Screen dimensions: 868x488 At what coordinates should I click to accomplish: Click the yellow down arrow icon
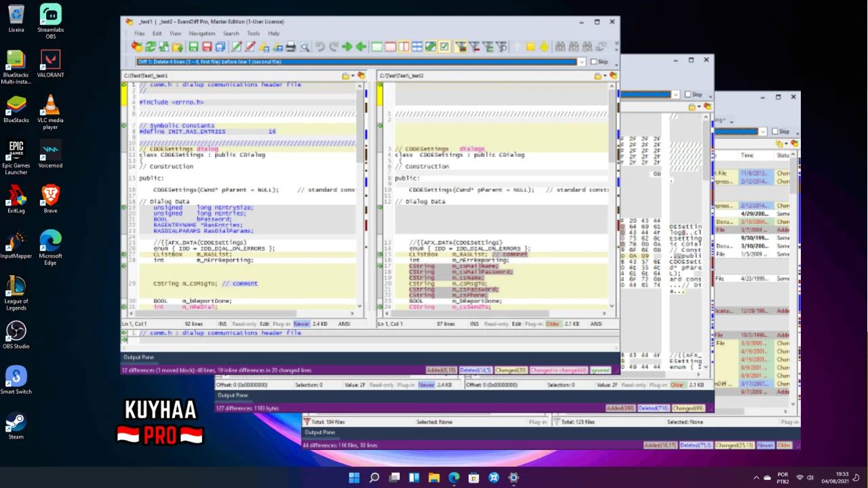click(x=544, y=47)
